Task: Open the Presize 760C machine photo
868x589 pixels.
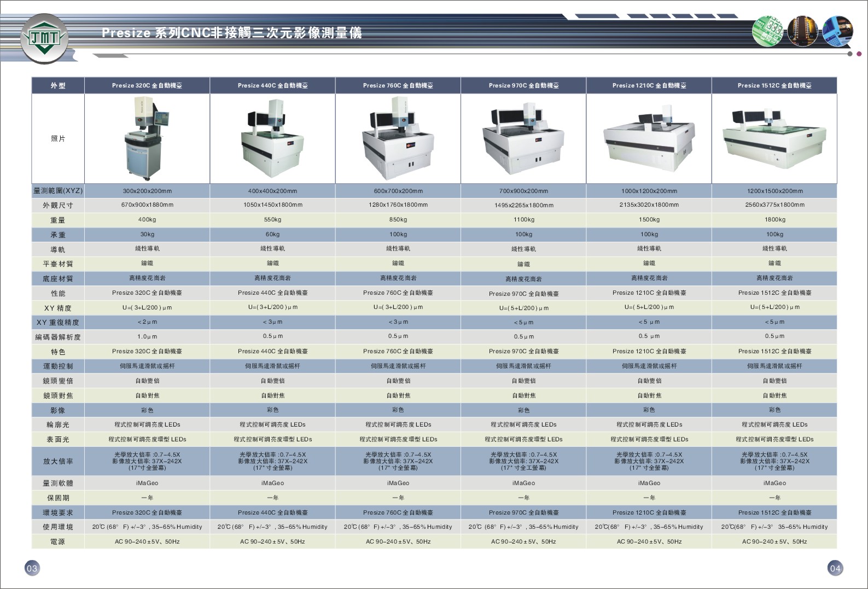Action: pos(398,139)
